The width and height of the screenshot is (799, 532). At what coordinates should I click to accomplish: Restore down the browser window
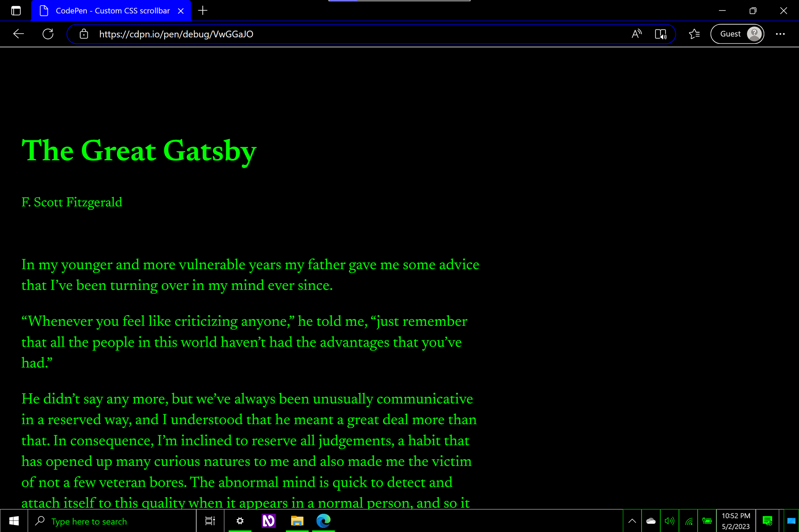click(x=753, y=10)
